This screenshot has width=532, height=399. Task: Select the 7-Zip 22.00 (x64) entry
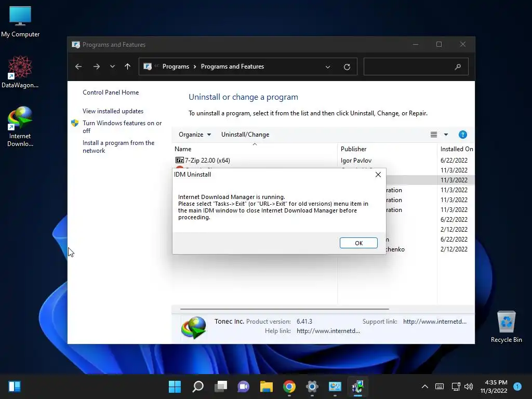tap(207, 160)
